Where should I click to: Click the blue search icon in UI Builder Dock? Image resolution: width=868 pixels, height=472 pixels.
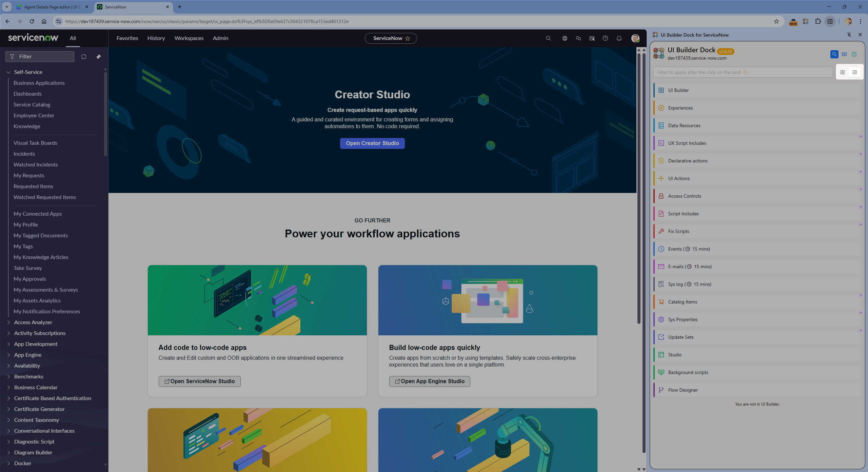tap(834, 54)
